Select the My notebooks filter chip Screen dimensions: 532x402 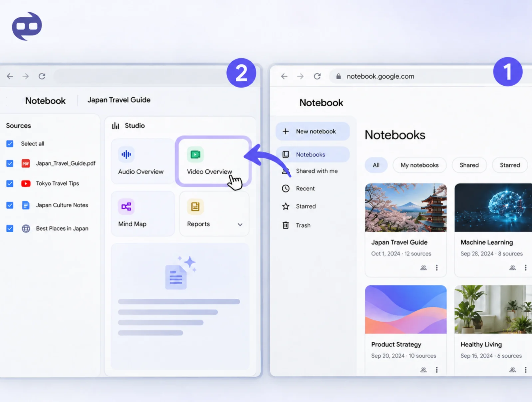[x=419, y=165]
